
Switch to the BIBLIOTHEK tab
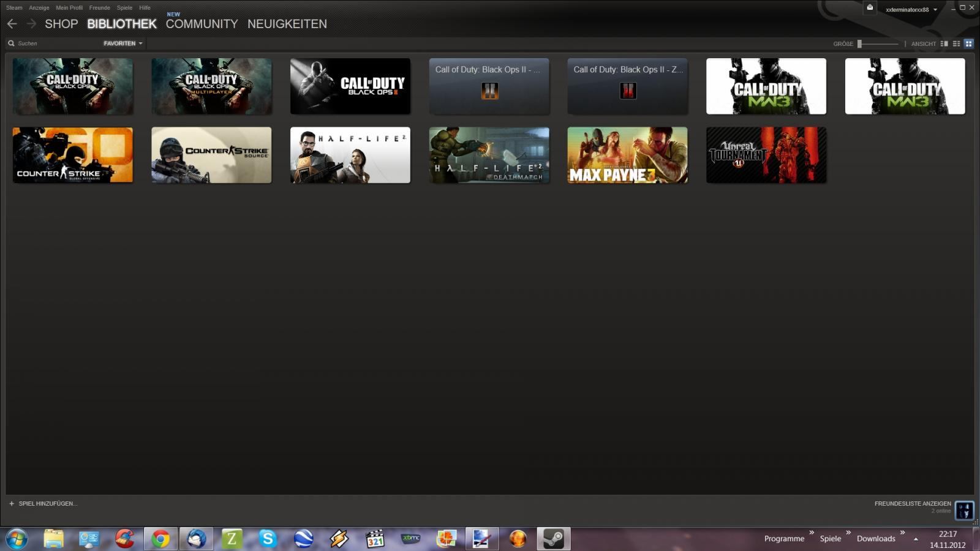122,24
